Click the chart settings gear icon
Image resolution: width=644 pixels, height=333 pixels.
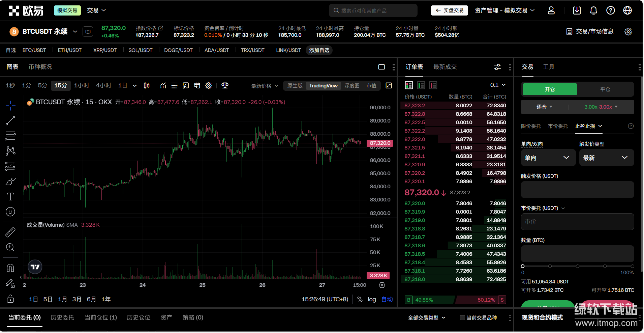[x=209, y=86]
